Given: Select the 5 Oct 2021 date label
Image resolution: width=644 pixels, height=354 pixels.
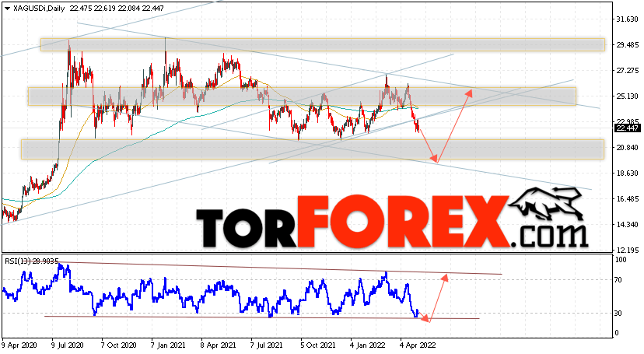Looking at the screenshot, I should click(318, 345).
